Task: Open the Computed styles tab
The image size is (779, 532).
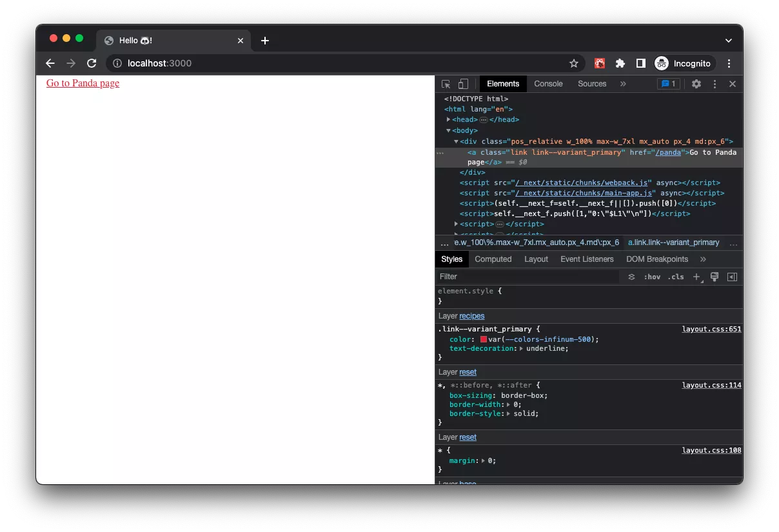Action: [493, 259]
